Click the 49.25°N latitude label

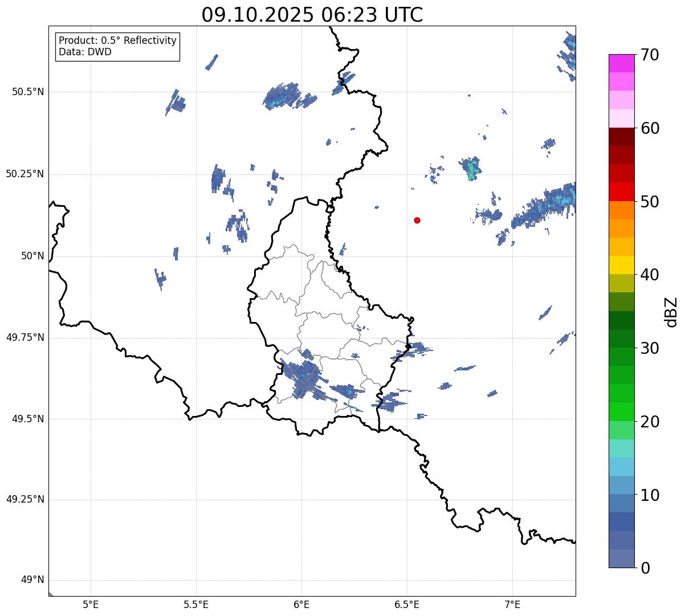(25, 499)
